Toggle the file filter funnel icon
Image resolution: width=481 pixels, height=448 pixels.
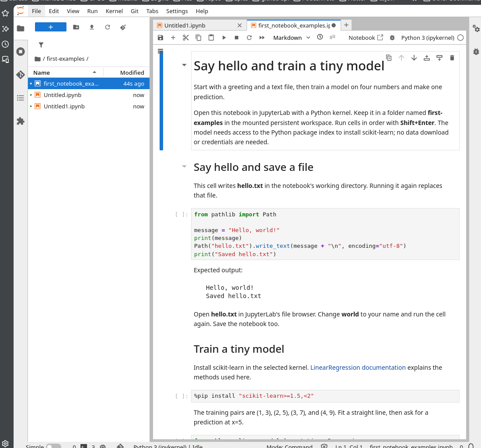pyautogui.click(x=41, y=45)
